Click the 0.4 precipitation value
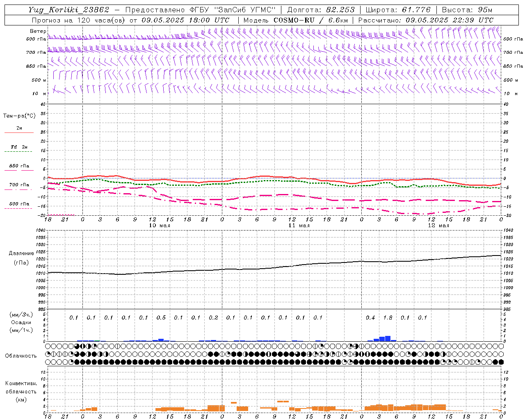 [370, 318]
